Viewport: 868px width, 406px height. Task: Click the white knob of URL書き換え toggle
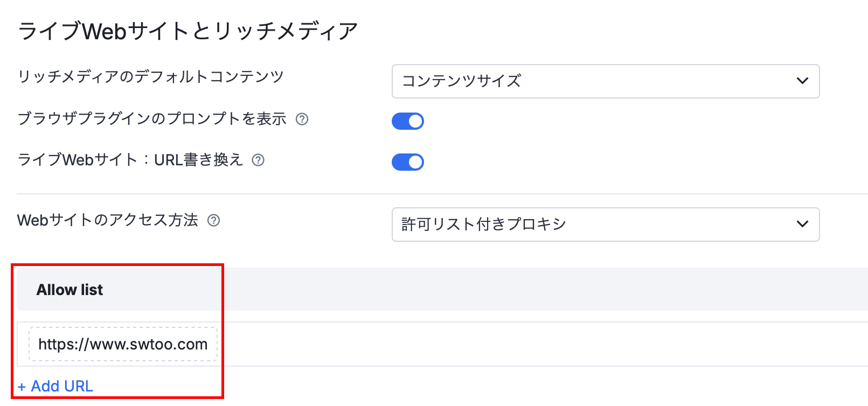click(x=415, y=162)
